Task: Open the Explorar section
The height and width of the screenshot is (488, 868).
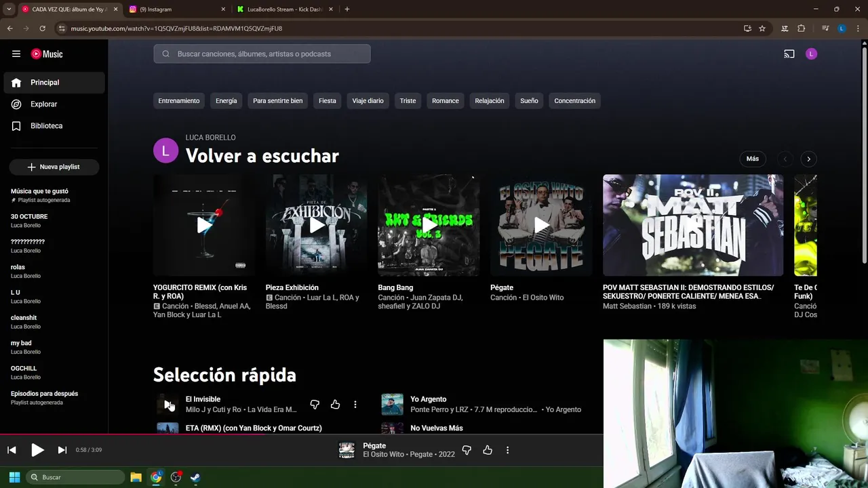Action: coord(54,104)
